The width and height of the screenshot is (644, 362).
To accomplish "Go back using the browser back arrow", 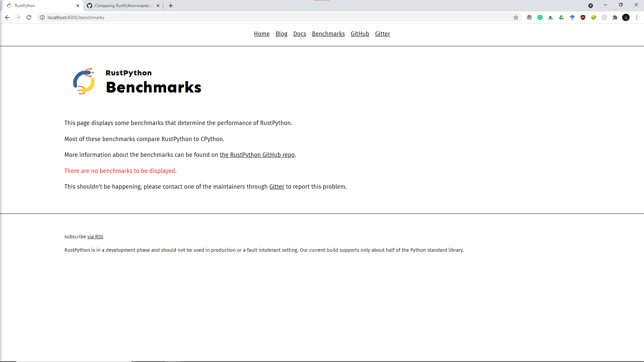I will 7,17.
